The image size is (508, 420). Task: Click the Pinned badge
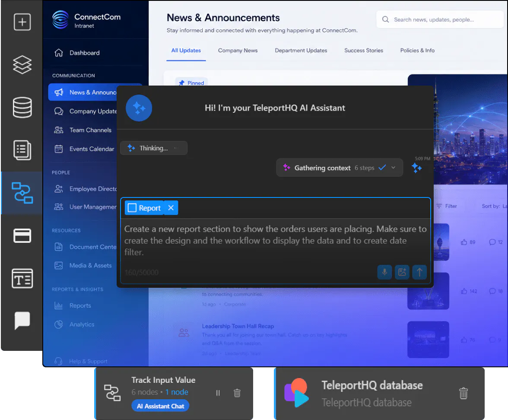point(191,83)
